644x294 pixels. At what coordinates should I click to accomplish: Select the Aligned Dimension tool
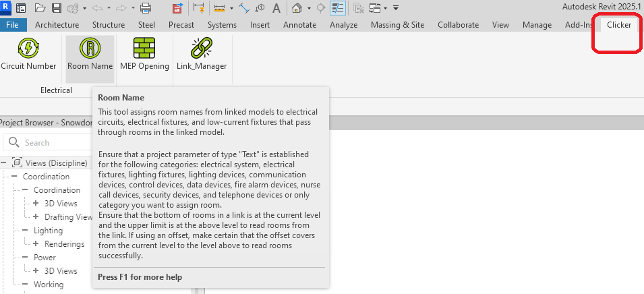199,8
